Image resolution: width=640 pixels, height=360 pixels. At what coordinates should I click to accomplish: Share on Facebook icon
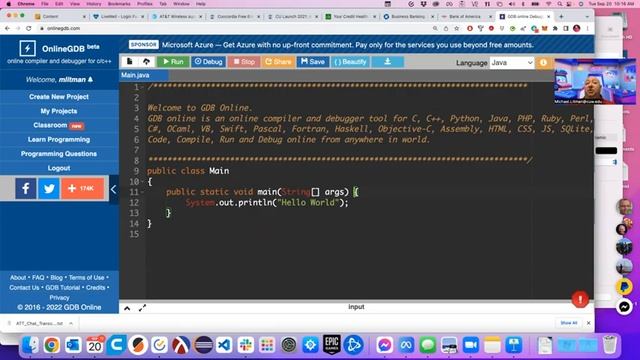[26, 189]
